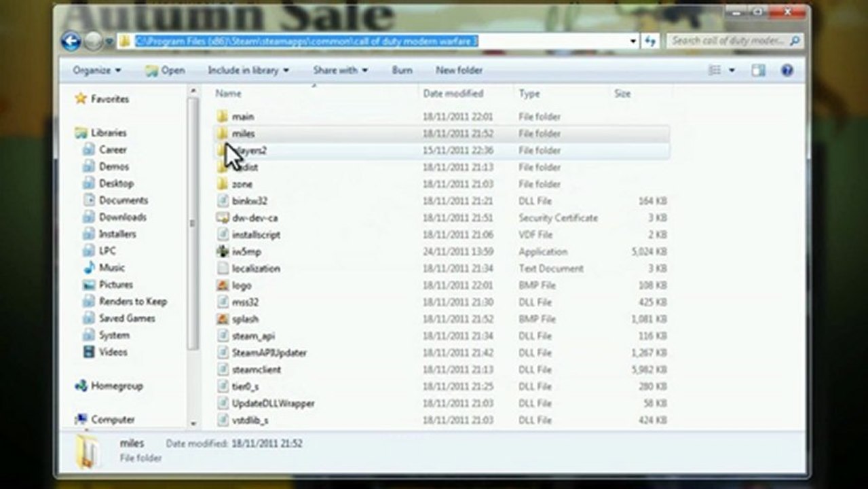
Task: Select the binkw32 DLL file icon
Action: click(x=223, y=201)
